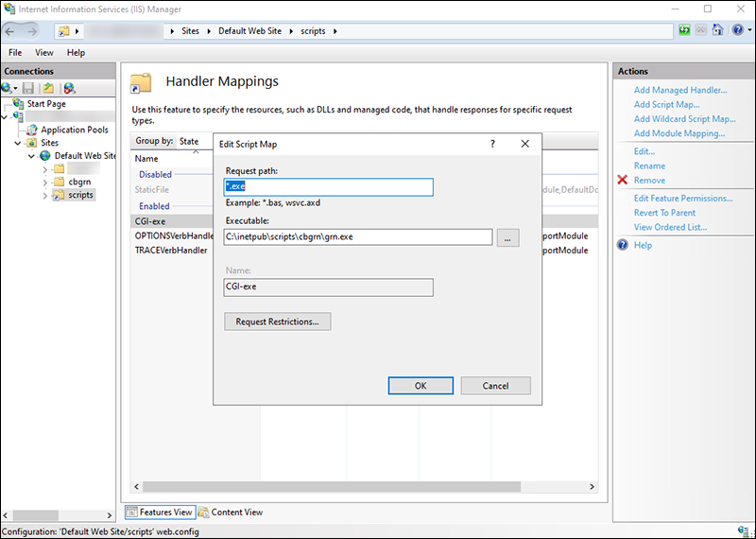Screen dimensions: 756x539
Task: Open the Group by State dropdown
Action: (x=196, y=142)
